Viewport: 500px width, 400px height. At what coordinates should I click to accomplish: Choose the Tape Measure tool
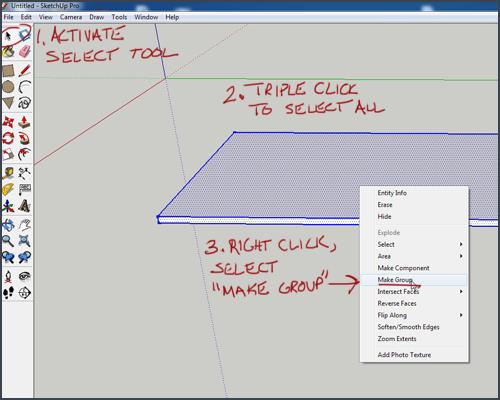pyautogui.click(x=8, y=173)
